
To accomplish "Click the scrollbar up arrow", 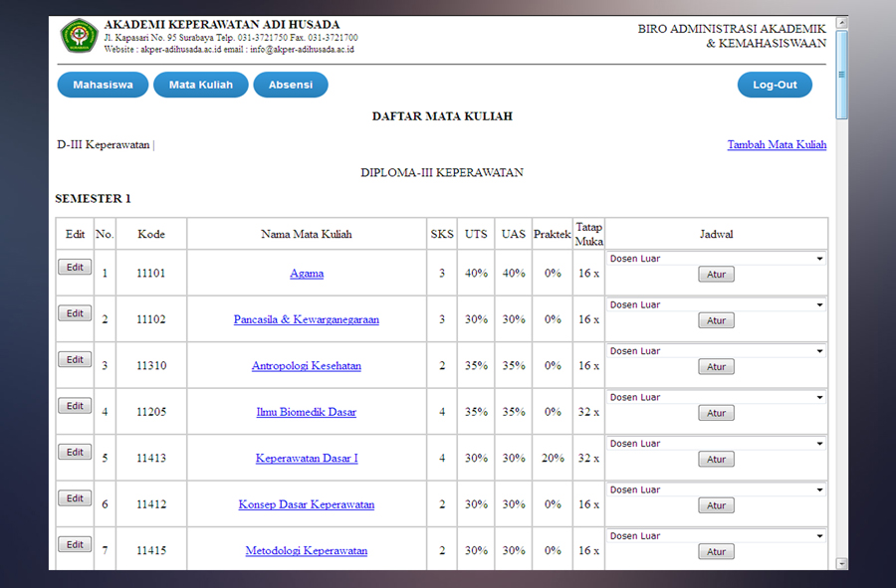I will tap(841, 23).
